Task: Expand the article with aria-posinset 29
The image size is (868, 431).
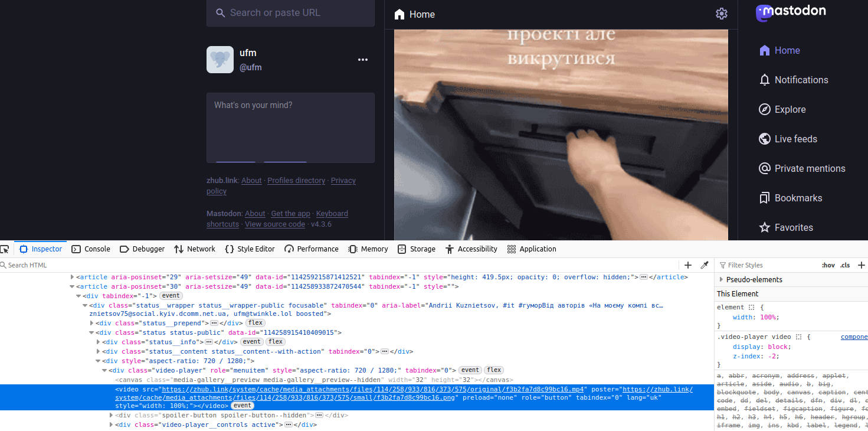Action: (73, 277)
